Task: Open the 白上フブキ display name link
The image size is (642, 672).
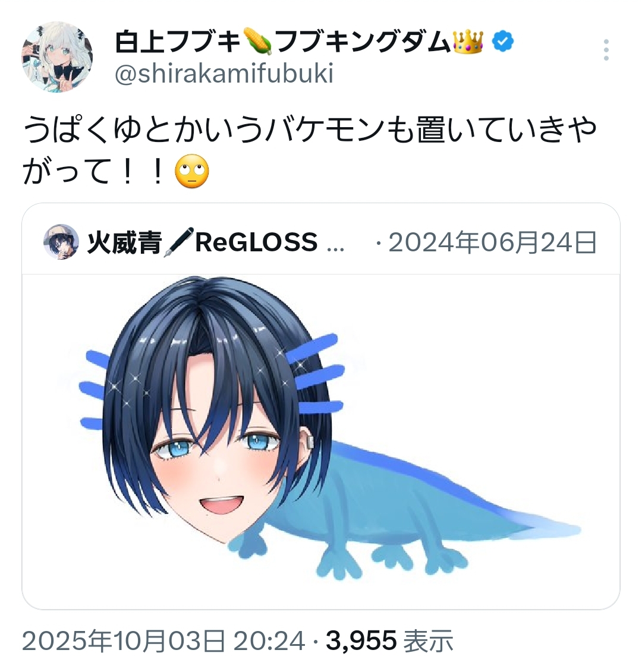Action: (x=178, y=42)
